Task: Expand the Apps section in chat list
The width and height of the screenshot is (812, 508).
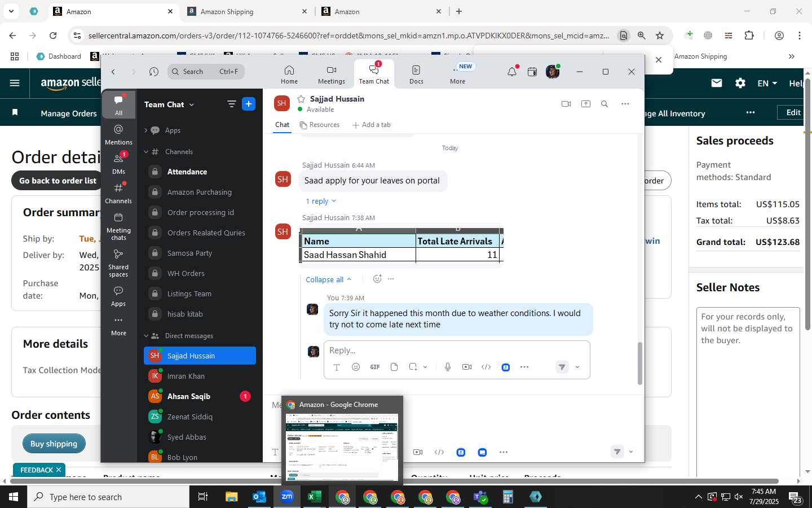Action: click(x=146, y=130)
